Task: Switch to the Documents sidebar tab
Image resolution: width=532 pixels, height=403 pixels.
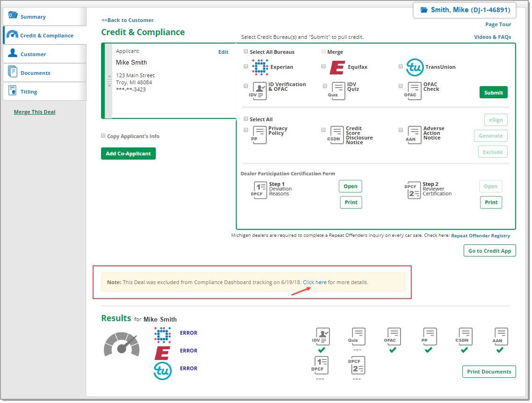Action: tap(44, 73)
